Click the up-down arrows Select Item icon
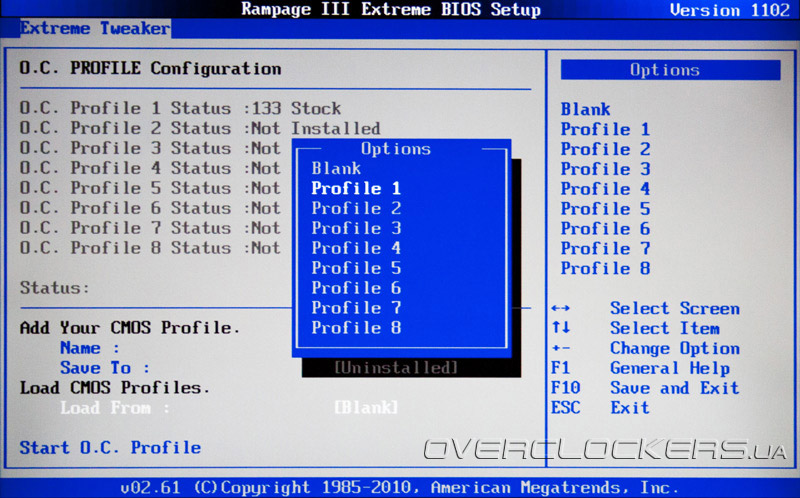 (x=561, y=328)
